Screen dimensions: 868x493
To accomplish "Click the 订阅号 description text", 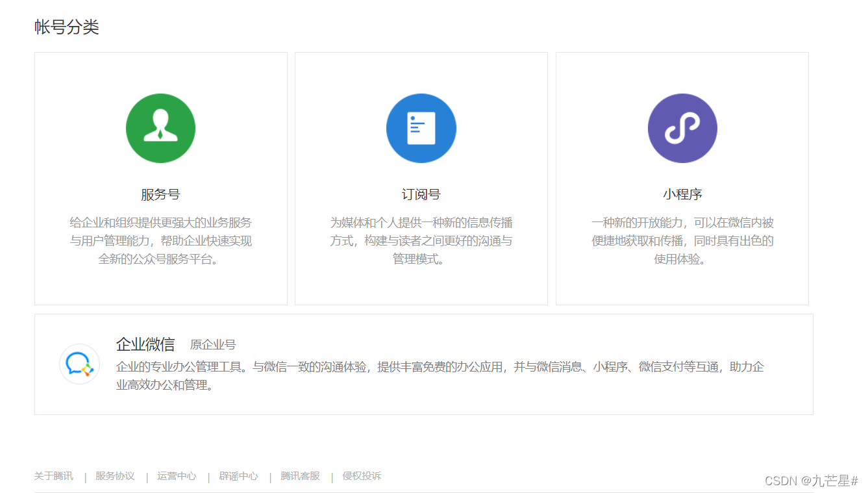I will pyautogui.click(x=421, y=241).
